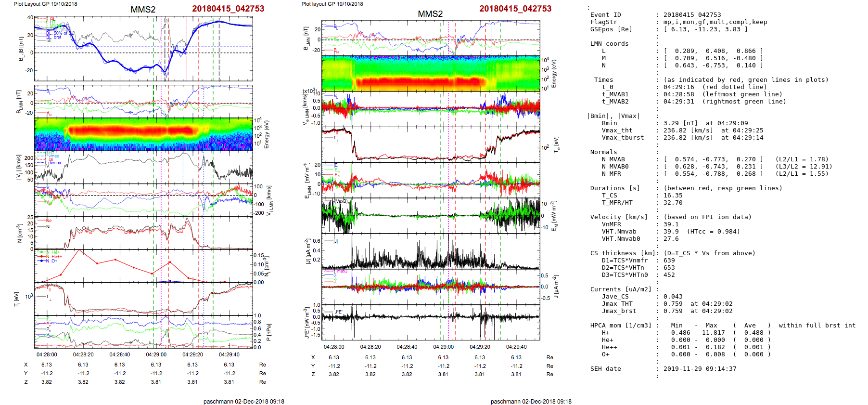
Task: Select the FlagStr value mp,i,mon,gf,mult,compl,keep
Action: pyautogui.click(x=715, y=22)
